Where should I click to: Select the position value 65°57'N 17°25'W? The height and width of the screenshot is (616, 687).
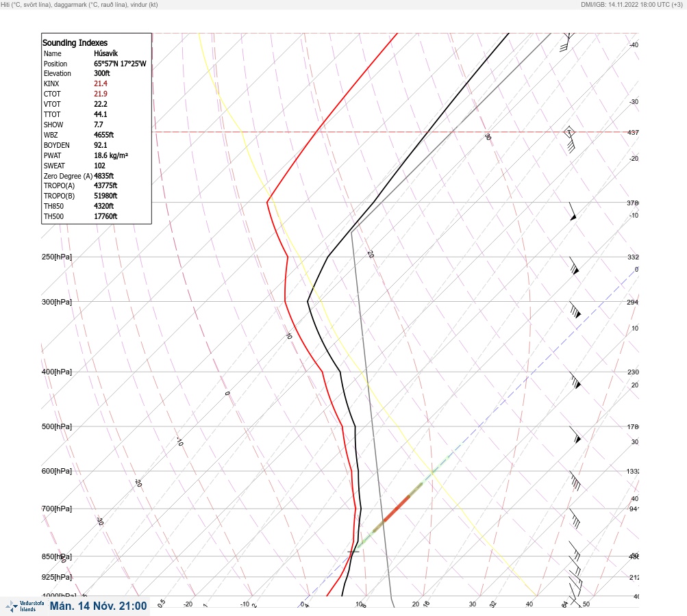point(120,64)
